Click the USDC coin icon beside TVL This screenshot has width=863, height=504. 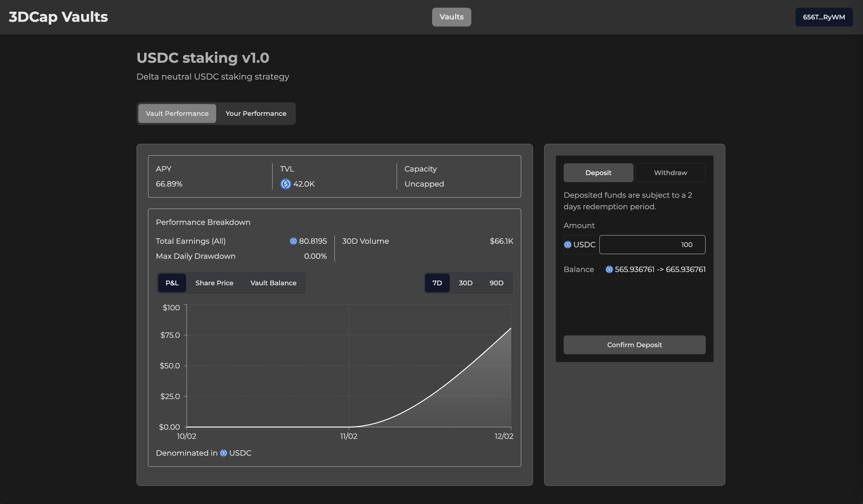pyautogui.click(x=286, y=184)
